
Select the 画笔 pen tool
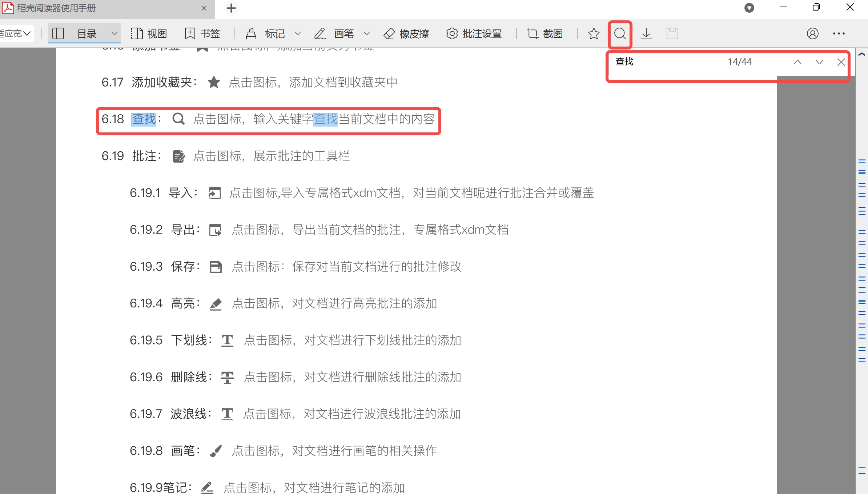pos(334,34)
